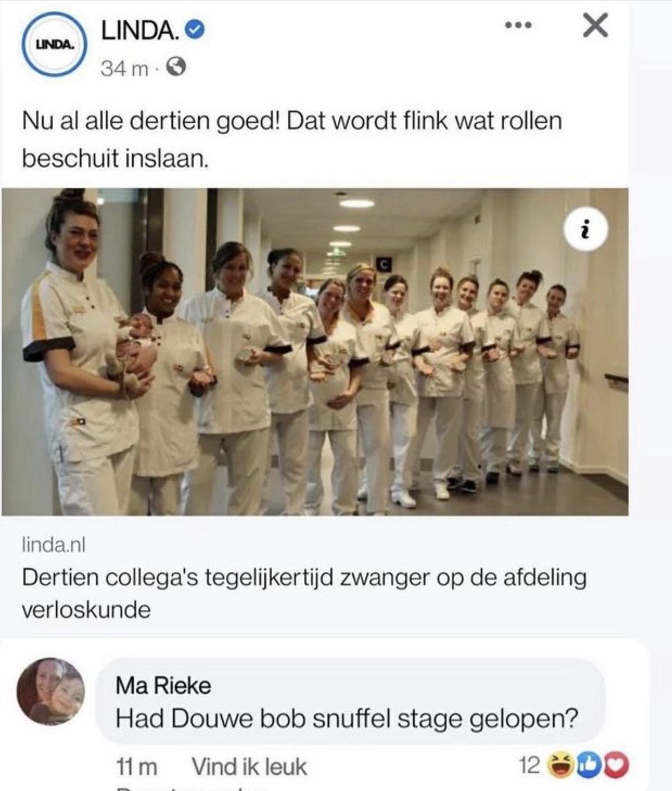This screenshot has width=672, height=791.
Task: Click the globe public audience icon
Action: tap(176, 68)
